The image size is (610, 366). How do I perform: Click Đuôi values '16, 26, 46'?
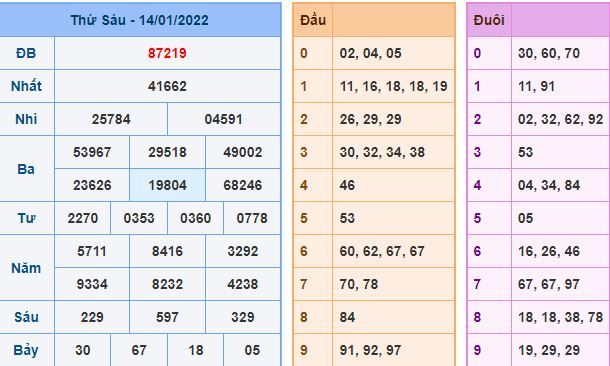[549, 252]
